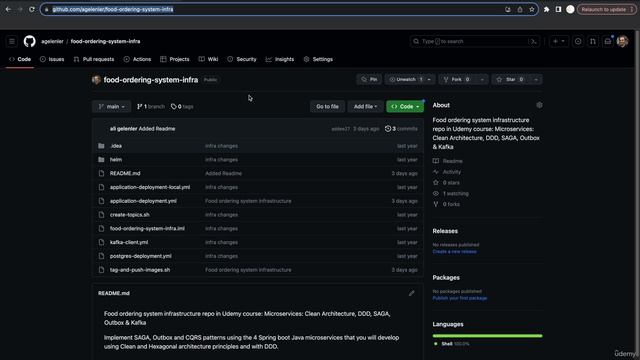Open application-deployment-local.yml file
Viewport: 640px width, 360px height.
[150, 187]
